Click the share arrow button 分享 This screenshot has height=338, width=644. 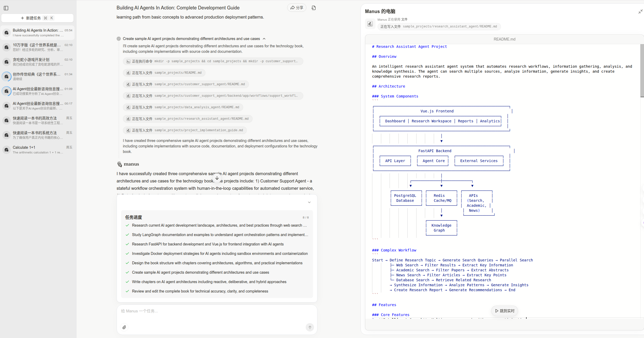click(297, 8)
